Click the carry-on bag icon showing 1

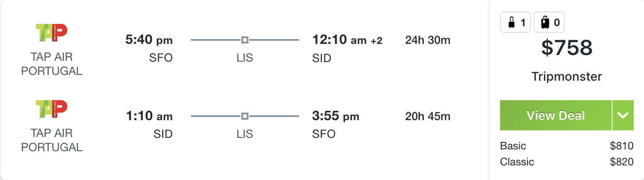point(516,22)
